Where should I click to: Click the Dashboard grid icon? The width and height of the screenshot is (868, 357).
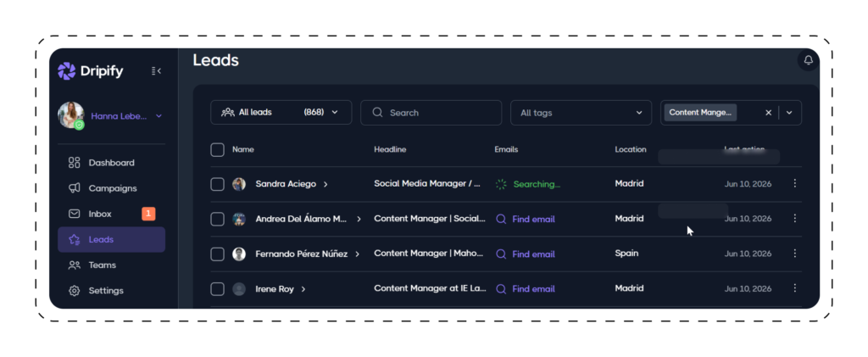coord(75,163)
